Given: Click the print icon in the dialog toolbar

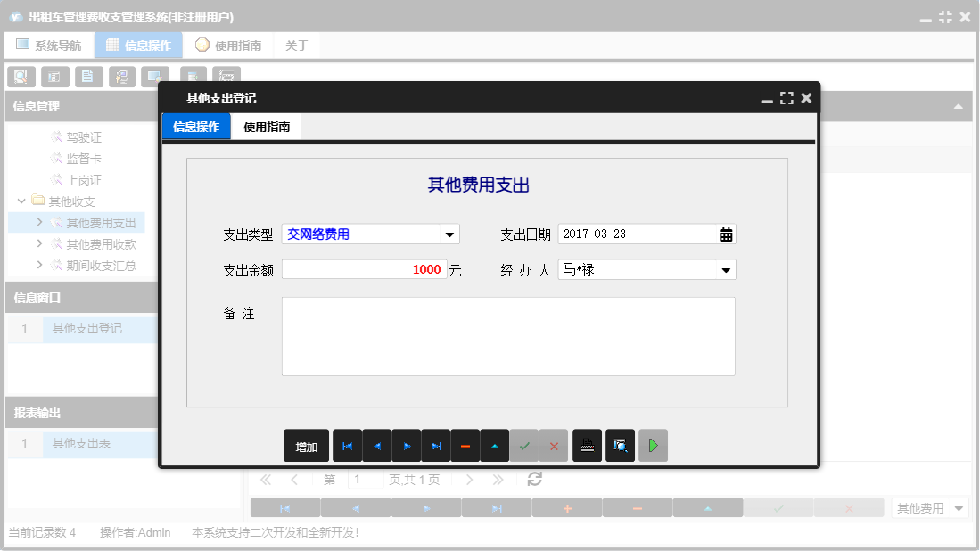Looking at the screenshot, I should [587, 445].
